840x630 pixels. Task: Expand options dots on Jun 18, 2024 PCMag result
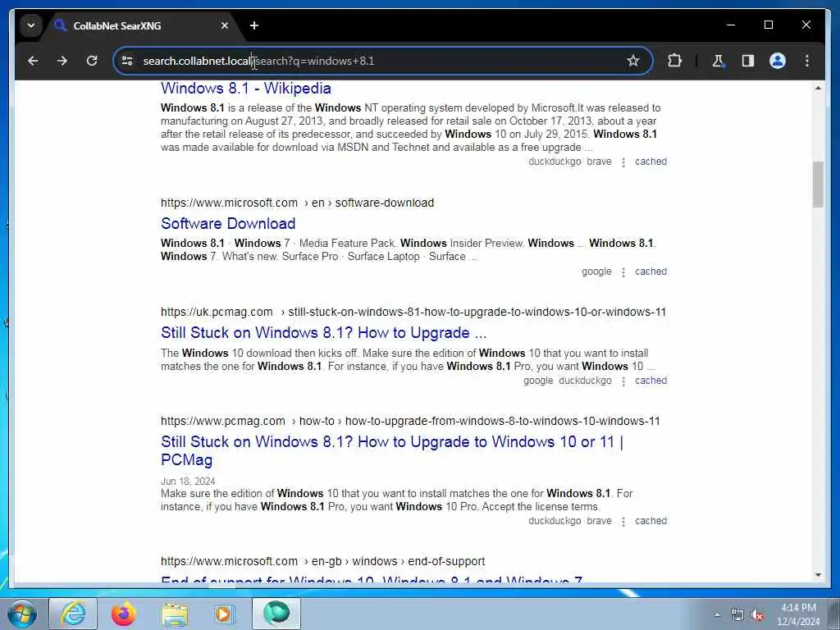coord(623,522)
